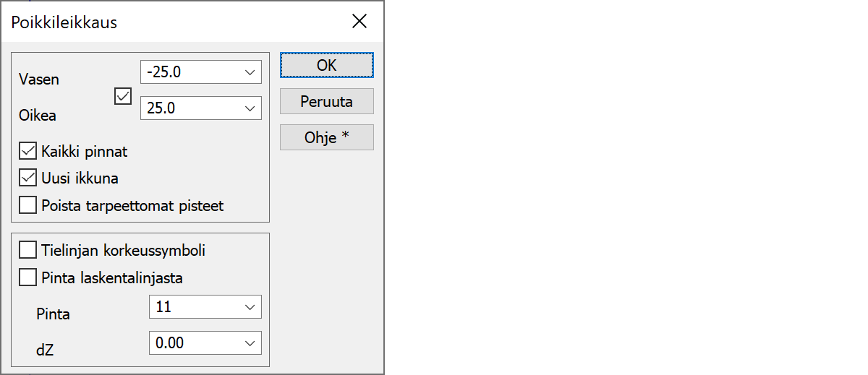Open the dZ dropdown list
The image size is (868, 375).
click(250, 343)
